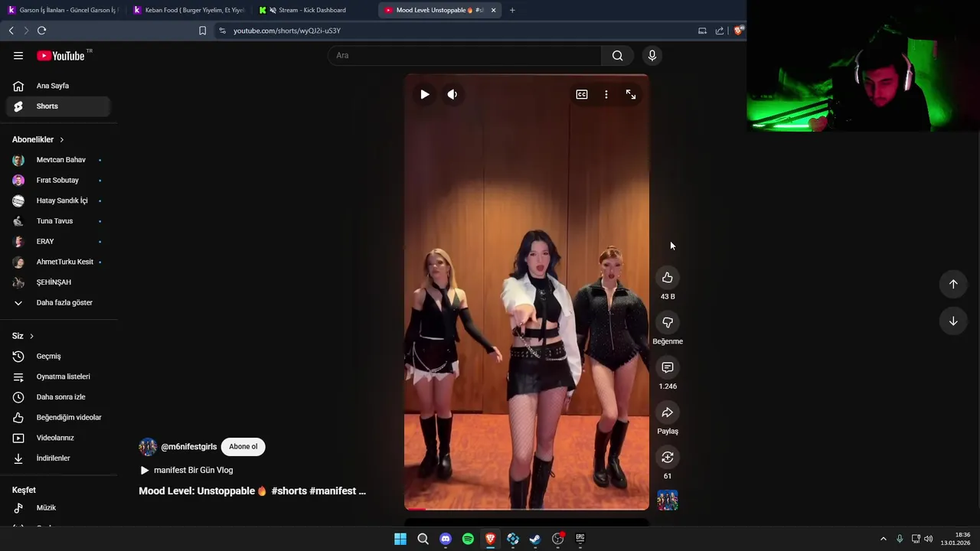
Task: Open Müzik under Keşfet
Action: 58,508
